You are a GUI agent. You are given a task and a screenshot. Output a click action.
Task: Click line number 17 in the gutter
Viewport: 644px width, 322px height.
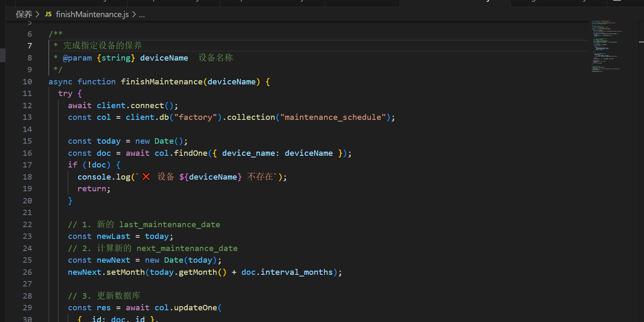[27, 165]
